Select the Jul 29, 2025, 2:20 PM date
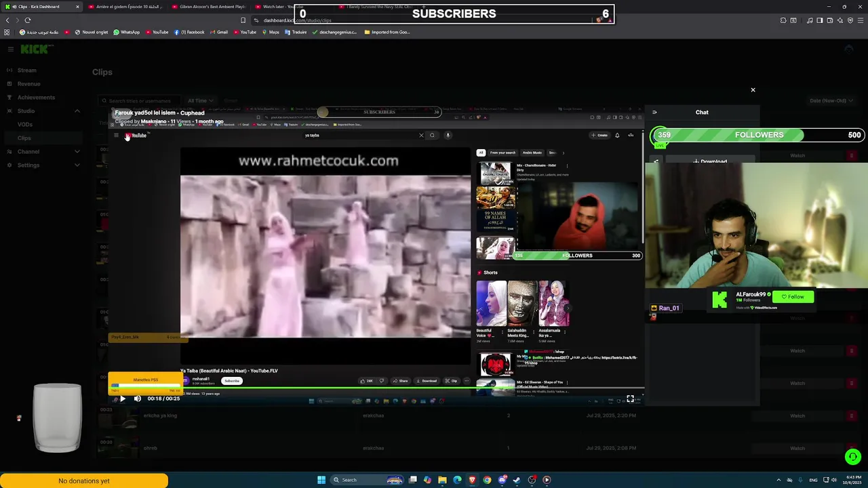The height and width of the screenshot is (488, 868). tap(611, 415)
